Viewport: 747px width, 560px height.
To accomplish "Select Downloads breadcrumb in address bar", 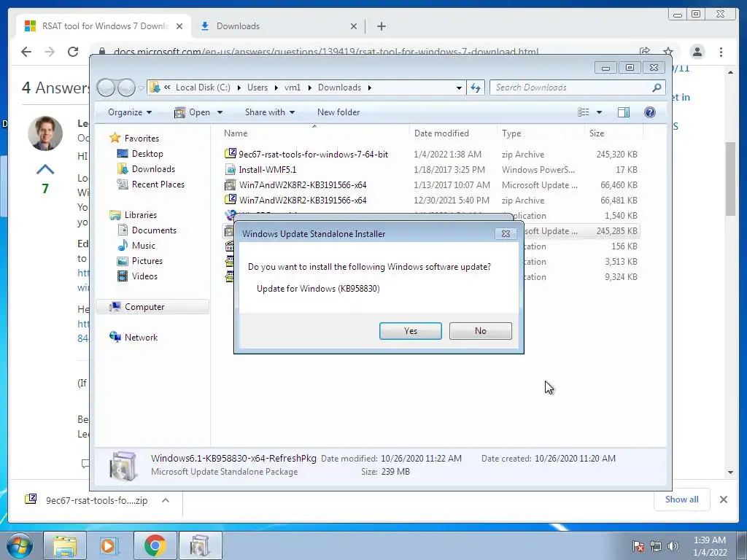I will point(339,87).
